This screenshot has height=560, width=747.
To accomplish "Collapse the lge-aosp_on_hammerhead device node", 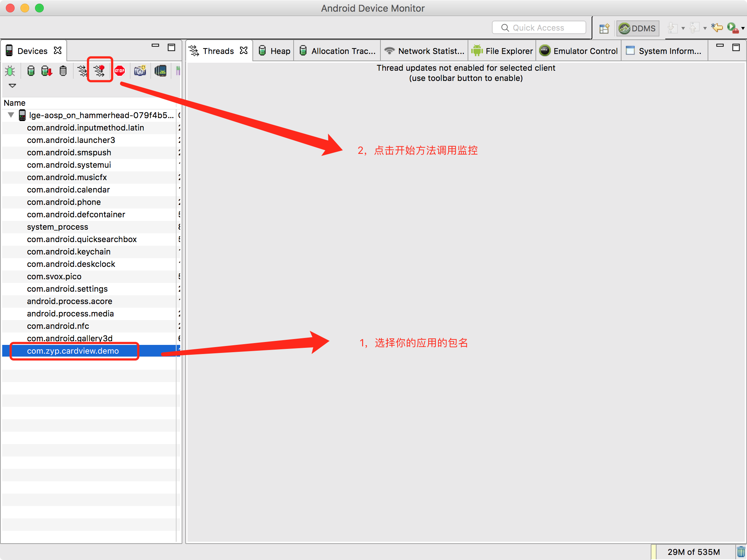I will [11, 115].
